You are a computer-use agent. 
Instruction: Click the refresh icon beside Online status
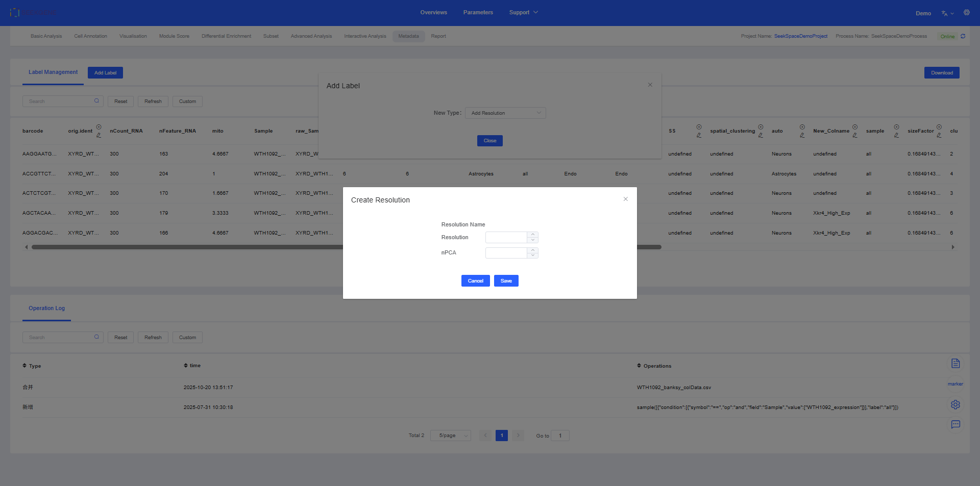point(963,36)
